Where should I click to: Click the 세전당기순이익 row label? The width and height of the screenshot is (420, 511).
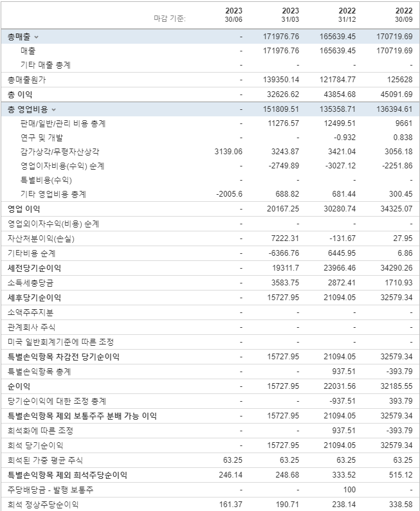(x=34, y=269)
